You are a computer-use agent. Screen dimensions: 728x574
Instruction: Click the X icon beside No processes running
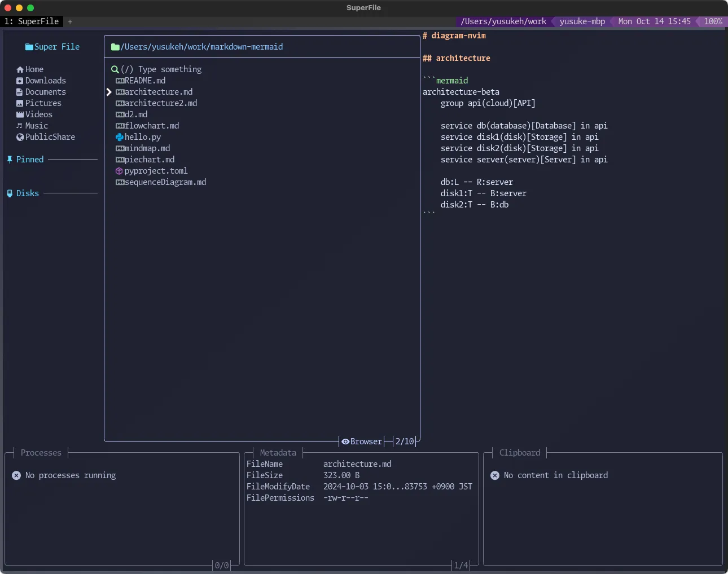coord(16,475)
